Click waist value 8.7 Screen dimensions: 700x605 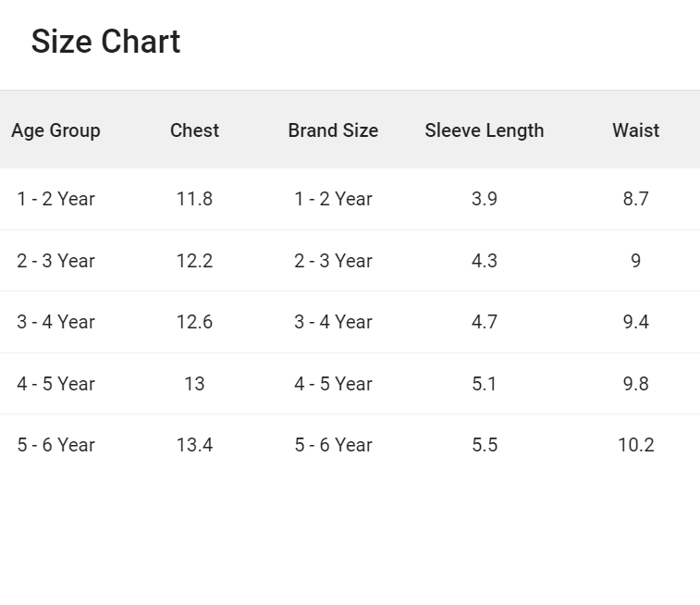tap(635, 199)
